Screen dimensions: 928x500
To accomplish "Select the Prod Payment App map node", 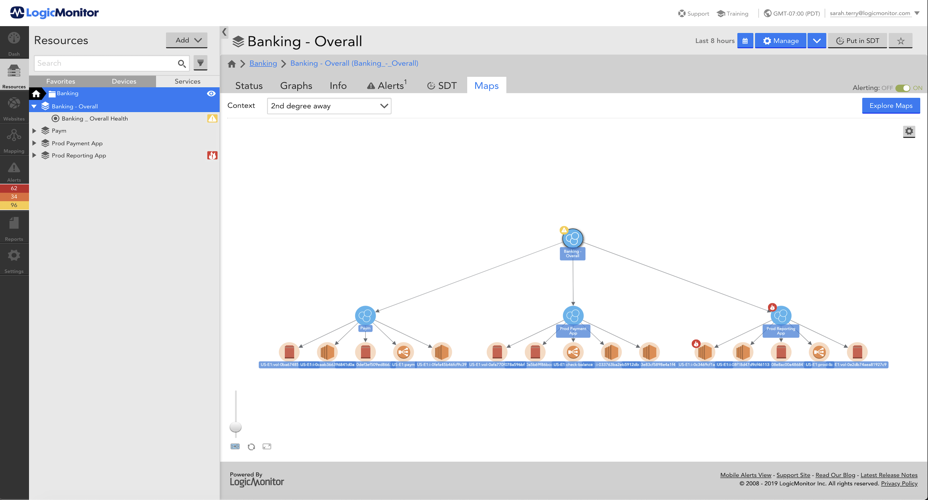I will click(573, 315).
